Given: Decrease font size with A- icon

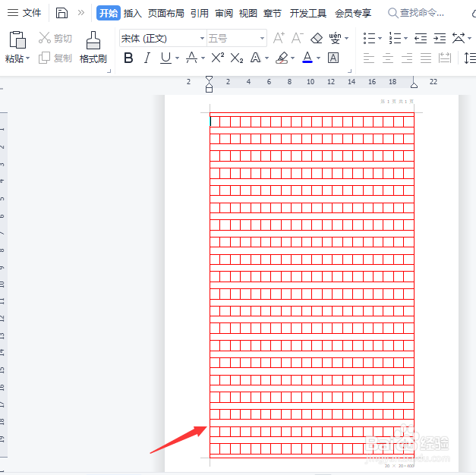Looking at the screenshot, I should click(297, 38).
